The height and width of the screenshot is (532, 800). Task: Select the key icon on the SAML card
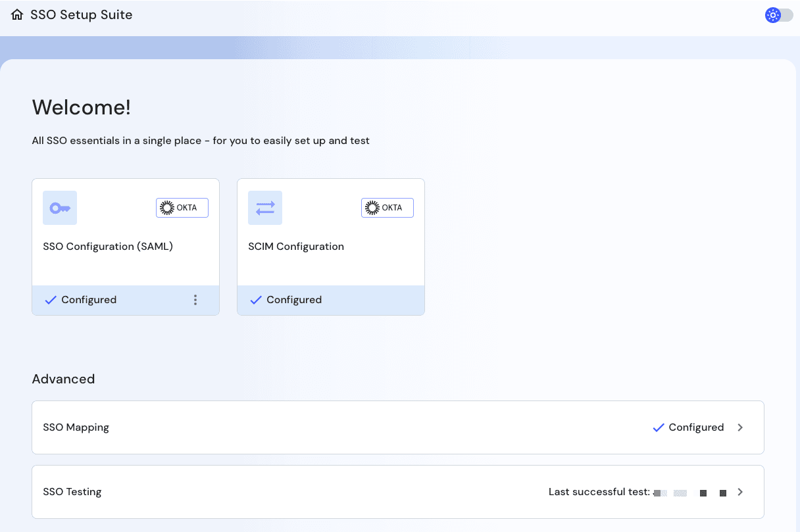pos(59,207)
